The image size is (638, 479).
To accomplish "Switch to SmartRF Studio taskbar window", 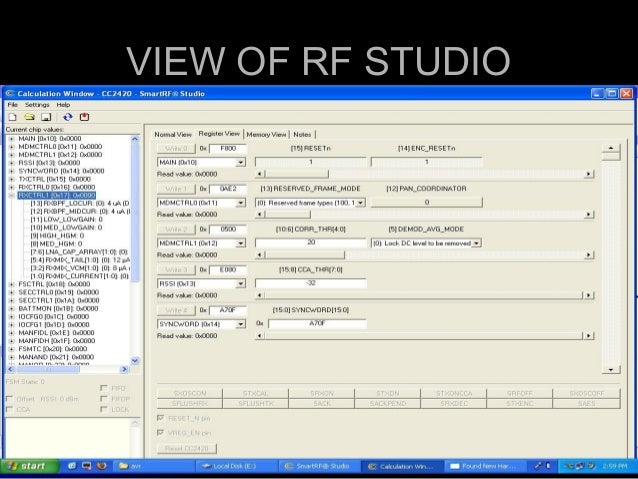I will 320,466.
